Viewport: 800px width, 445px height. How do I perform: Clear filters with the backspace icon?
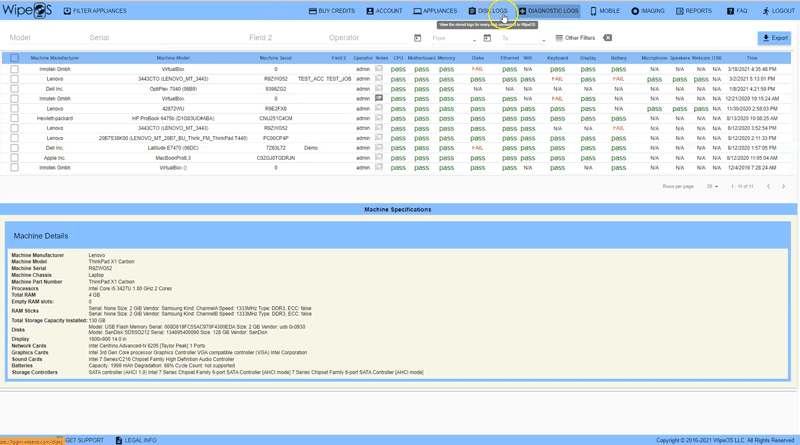607,38
